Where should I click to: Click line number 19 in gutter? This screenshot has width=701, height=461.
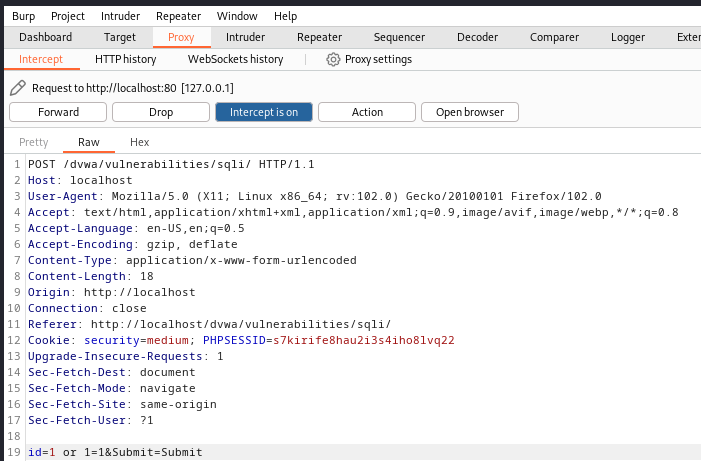(x=14, y=453)
